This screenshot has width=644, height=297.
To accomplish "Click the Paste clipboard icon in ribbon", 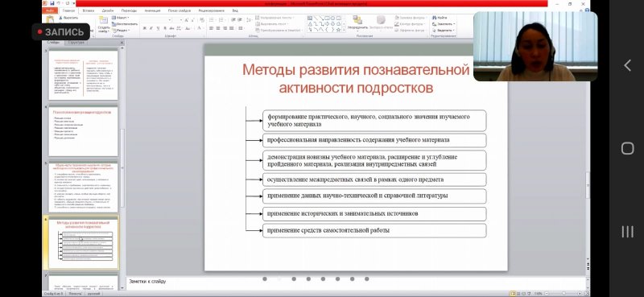I will [50, 19].
